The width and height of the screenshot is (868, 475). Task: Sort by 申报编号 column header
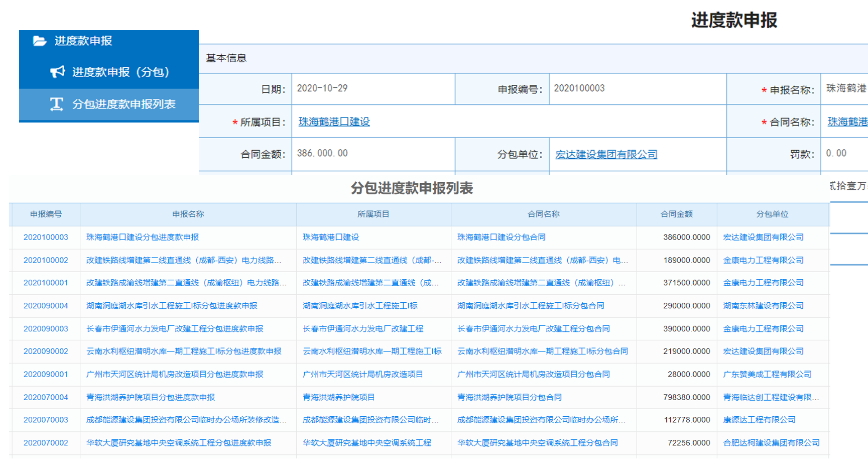(x=46, y=214)
